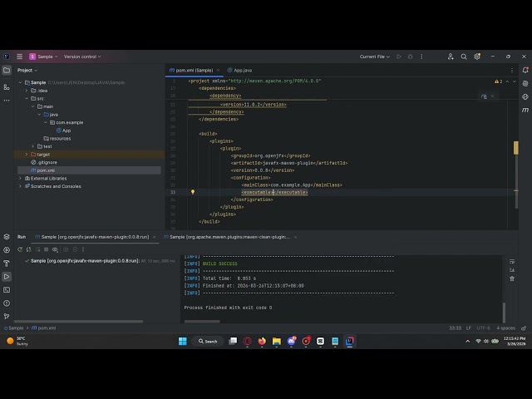Open the toolbar's more actions kebab menu
Screen dimensions: 532x399
click(x=421, y=57)
